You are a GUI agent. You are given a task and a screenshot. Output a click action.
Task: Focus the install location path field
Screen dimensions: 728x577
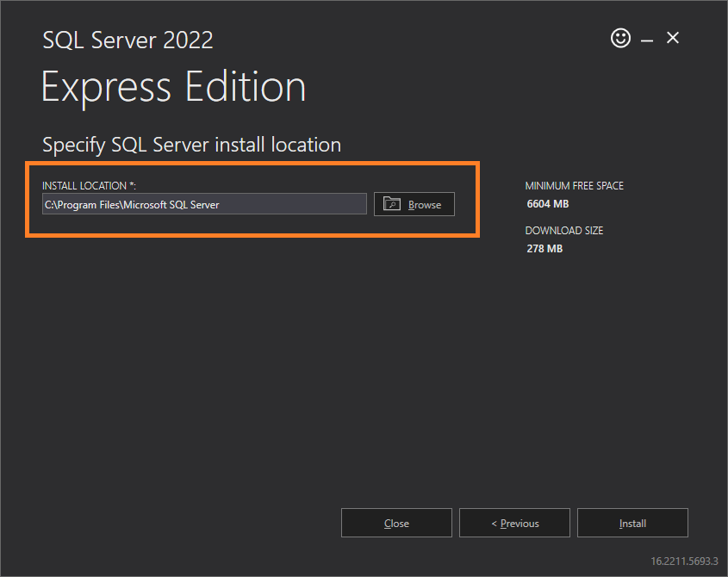click(204, 204)
